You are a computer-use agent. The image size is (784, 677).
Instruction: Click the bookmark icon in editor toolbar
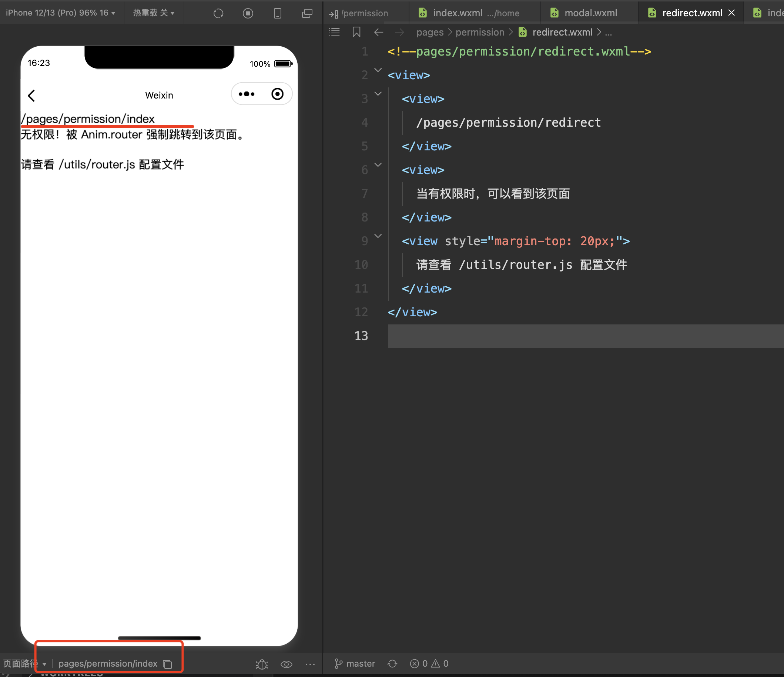356,32
